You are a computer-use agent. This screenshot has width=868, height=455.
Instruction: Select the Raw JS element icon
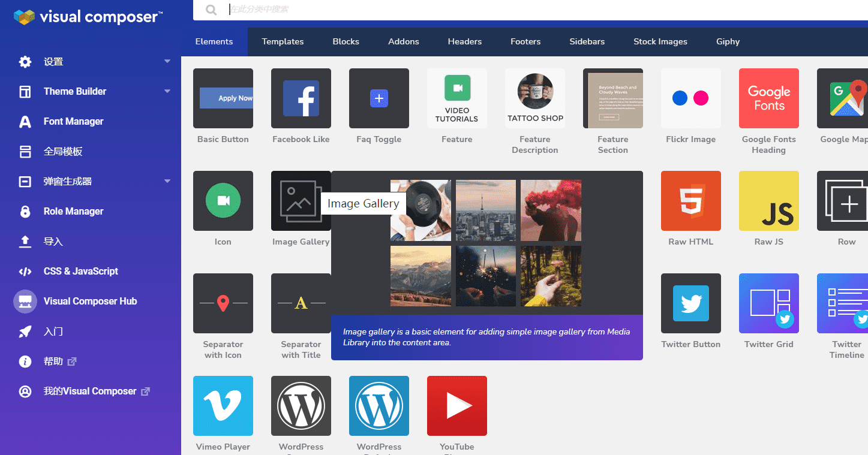[x=769, y=201]
